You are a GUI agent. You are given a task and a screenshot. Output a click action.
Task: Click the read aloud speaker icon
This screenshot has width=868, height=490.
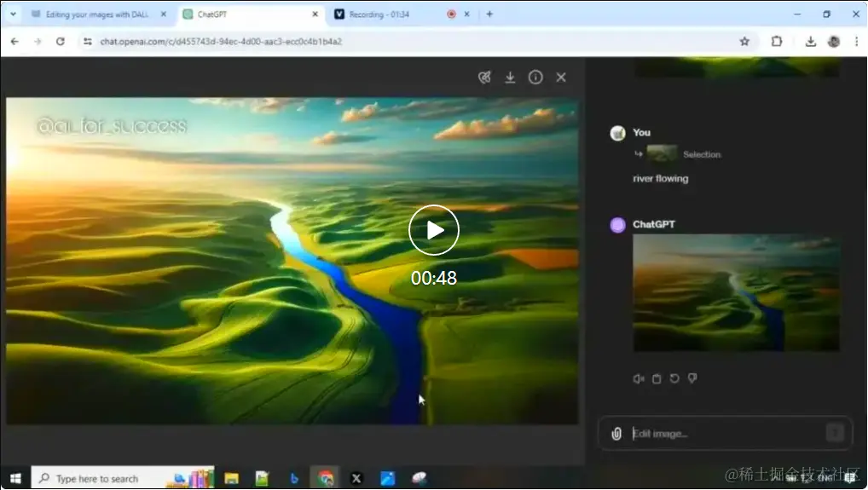[x=639, y=379]
